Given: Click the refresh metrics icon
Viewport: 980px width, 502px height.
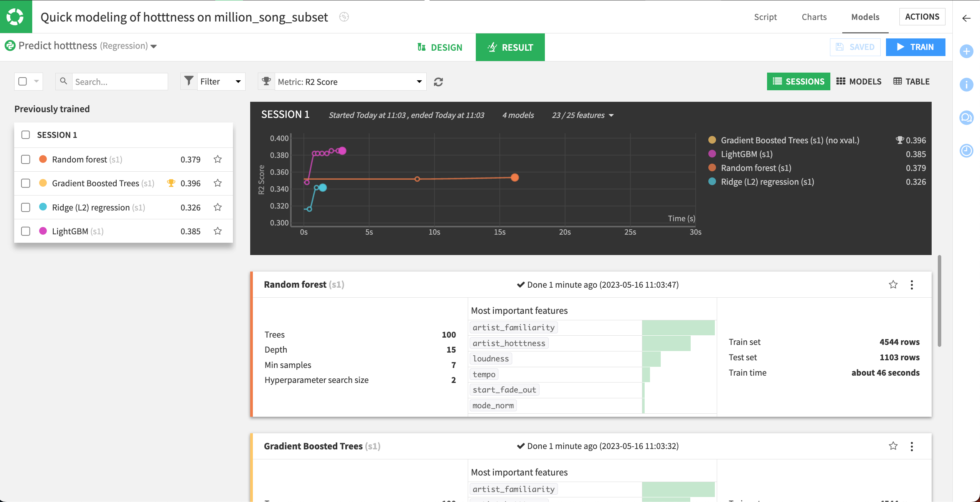Looking at the screenshot, I should (438, 82).
